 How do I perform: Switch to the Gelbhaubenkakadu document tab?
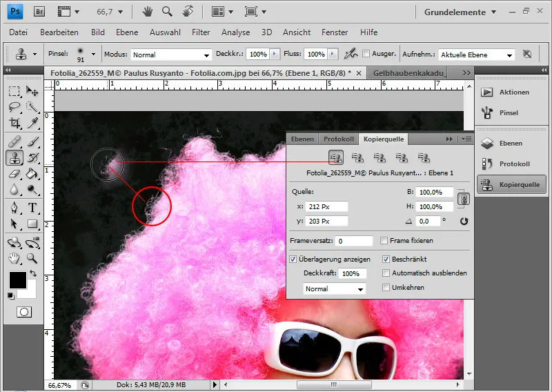(410, 73)
